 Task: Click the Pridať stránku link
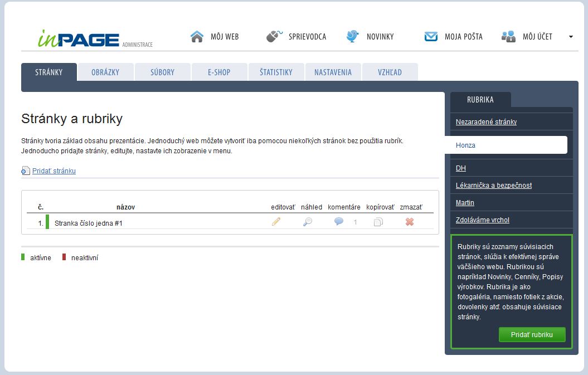(54, 171)
